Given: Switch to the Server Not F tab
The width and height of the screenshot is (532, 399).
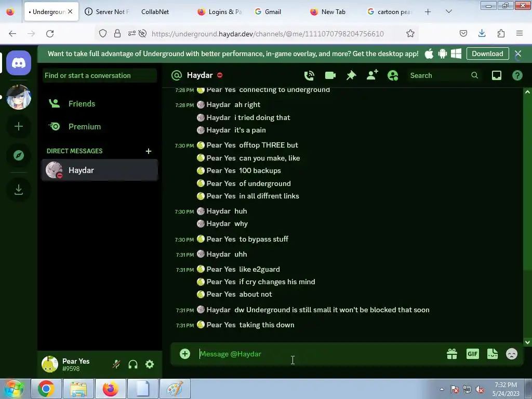Looking at the screenshot, I should (x=108, y=12).
